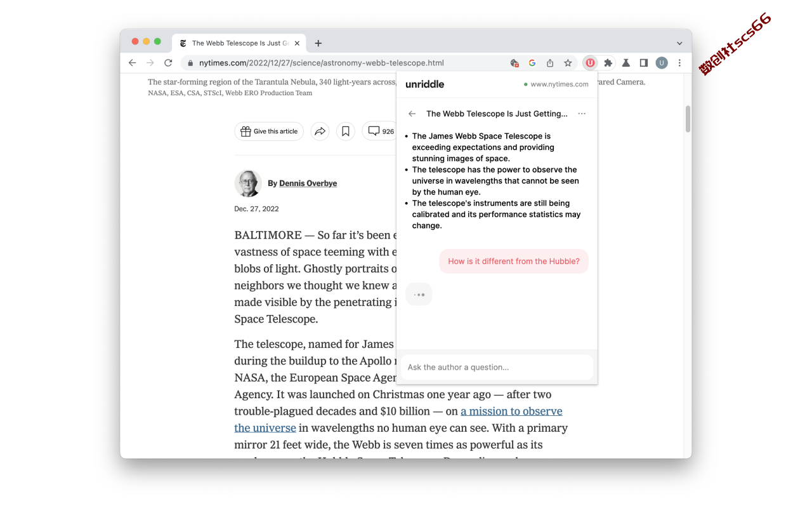Expand the tab search chevron

click(679, 43)
